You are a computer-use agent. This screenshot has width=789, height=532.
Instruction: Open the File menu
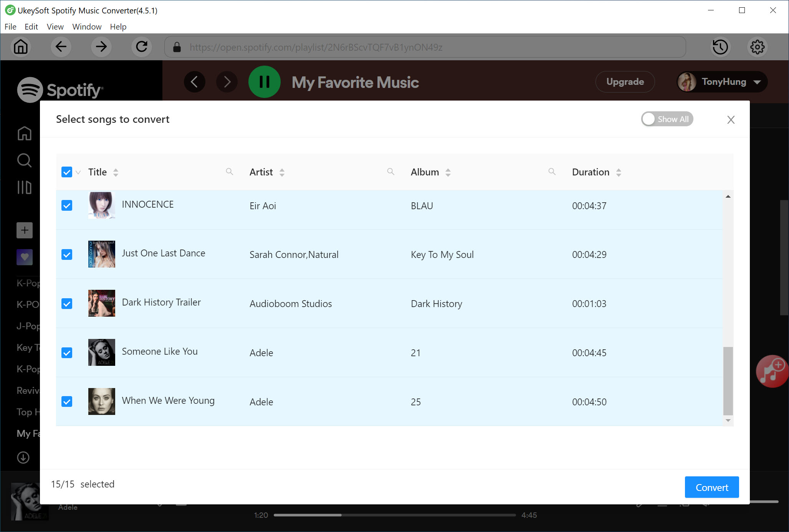[x=10, y=26]
